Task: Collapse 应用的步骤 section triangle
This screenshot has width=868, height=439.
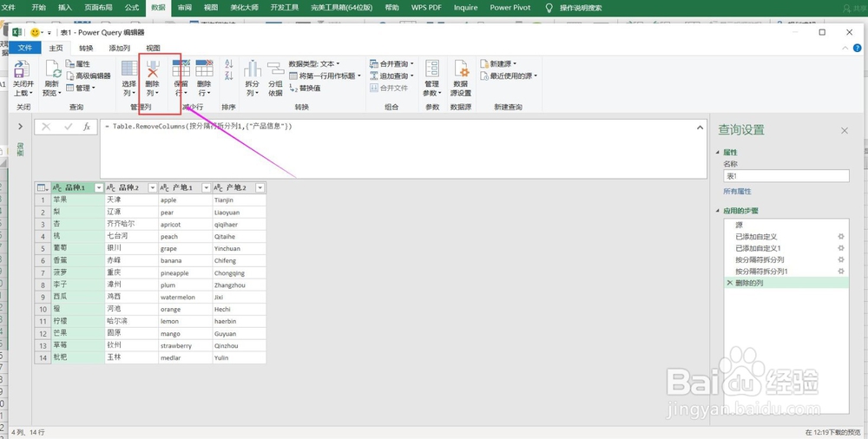Action: click(718, 211)
